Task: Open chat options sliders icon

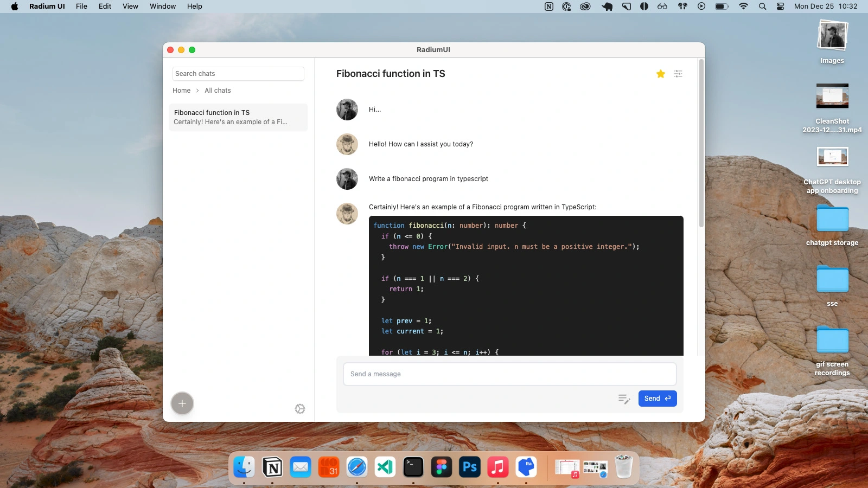Action: pos(678,74)
